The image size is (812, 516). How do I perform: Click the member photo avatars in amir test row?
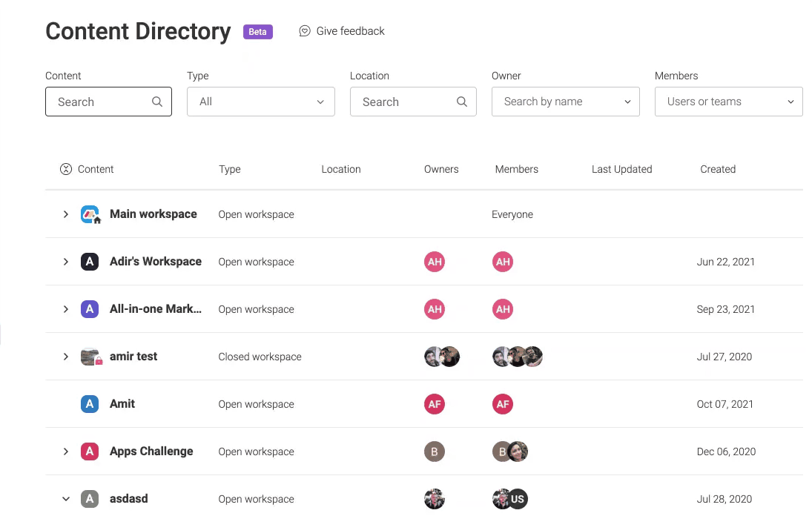tap(518, 357)
